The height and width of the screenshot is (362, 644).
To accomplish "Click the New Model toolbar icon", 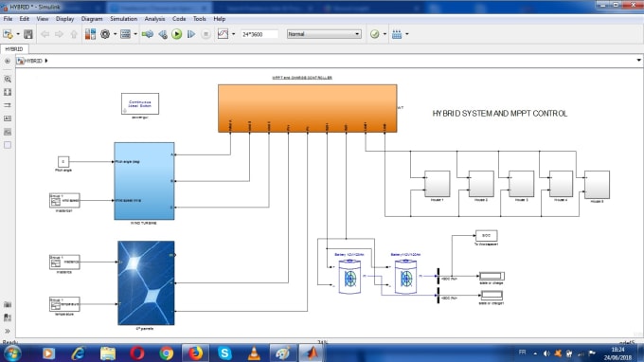I will click(x=8, y=34).
